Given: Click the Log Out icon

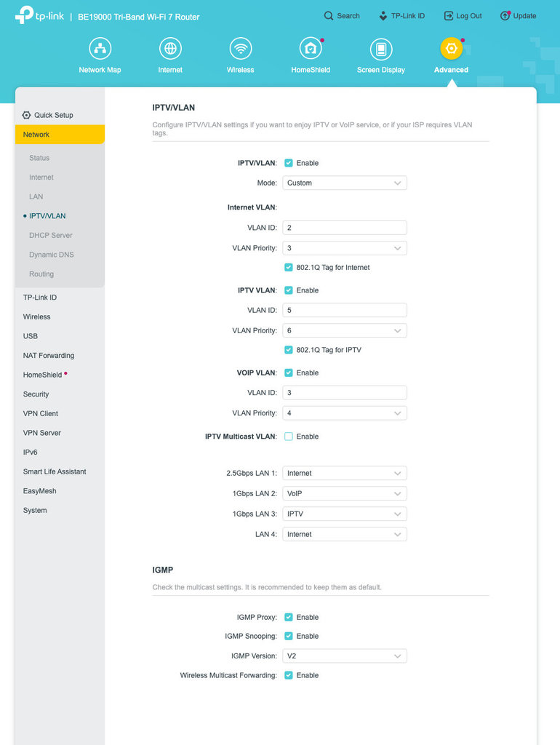Looking at the screenshot, I should [449, 16].
